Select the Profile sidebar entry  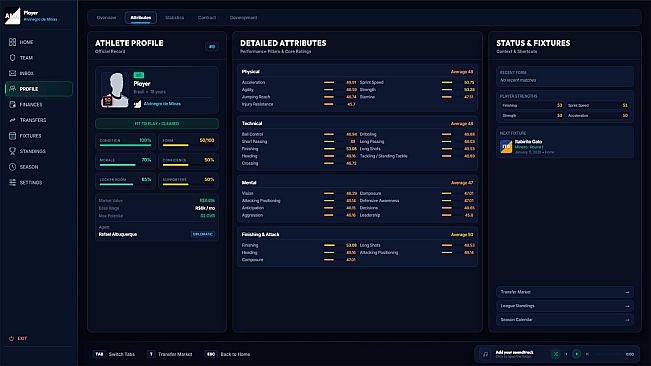(x=39, y=89)
